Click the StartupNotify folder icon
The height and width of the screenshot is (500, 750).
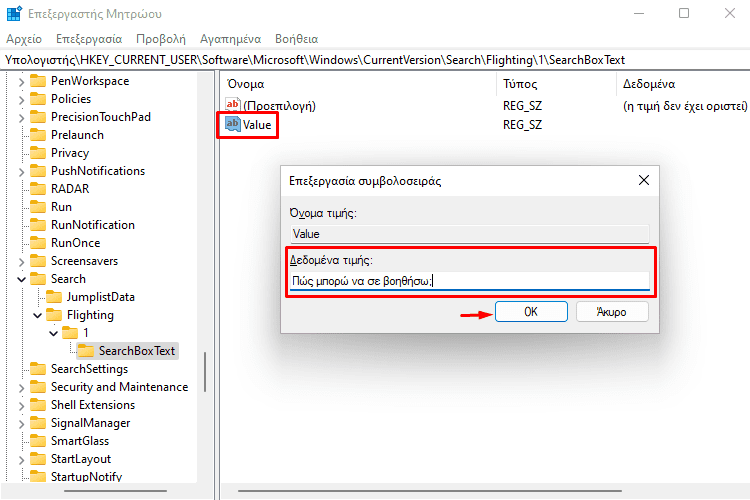click(x=38, y=476)
